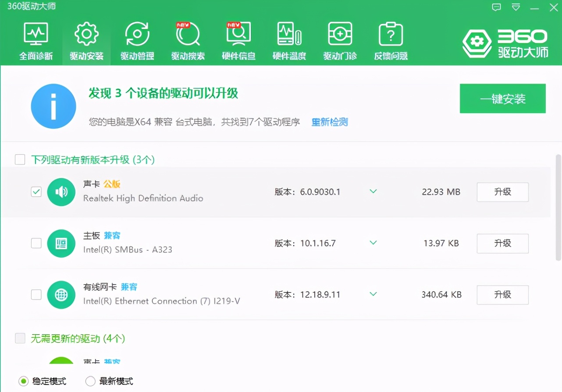Click the motherboard chip icon for Intel SMBus
Viewport: 562px width, 392px height.
click(x=61, y=243)
